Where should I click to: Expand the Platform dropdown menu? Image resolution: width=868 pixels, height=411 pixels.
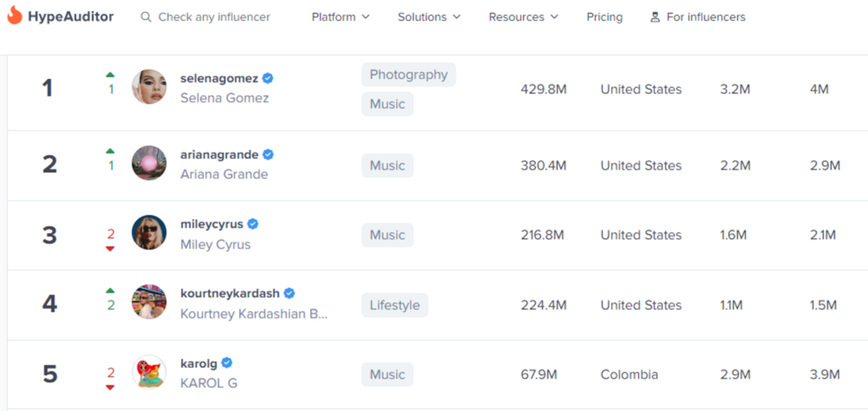(x=340, y=17)
